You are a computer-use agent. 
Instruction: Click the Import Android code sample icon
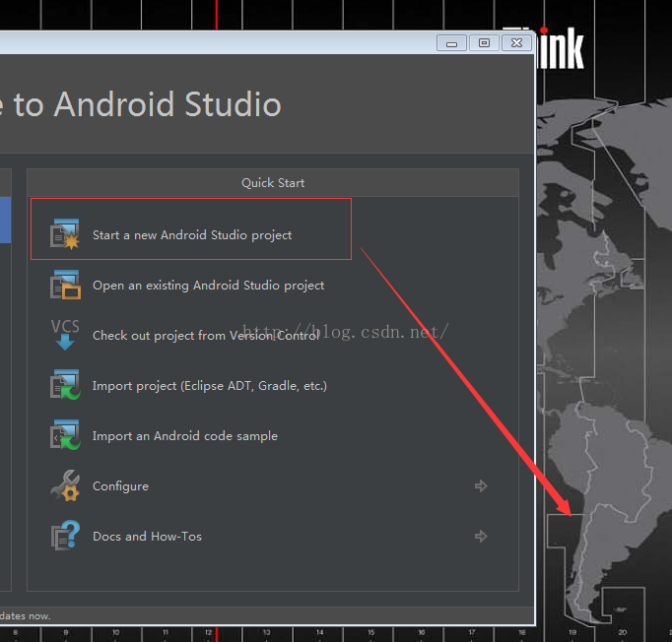65,434
